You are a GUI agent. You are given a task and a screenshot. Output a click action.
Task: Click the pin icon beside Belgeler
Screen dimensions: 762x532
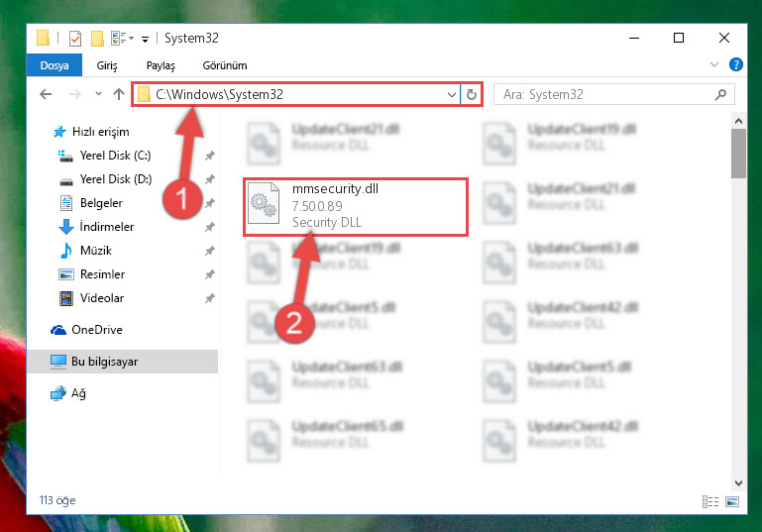pos(209,203)
